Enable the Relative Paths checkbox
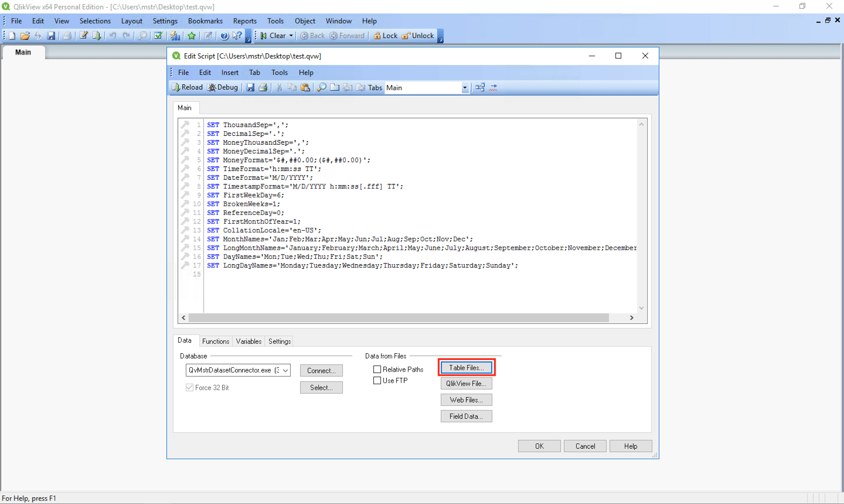Viewport: 844px width, 504px height. coord(377,369)
